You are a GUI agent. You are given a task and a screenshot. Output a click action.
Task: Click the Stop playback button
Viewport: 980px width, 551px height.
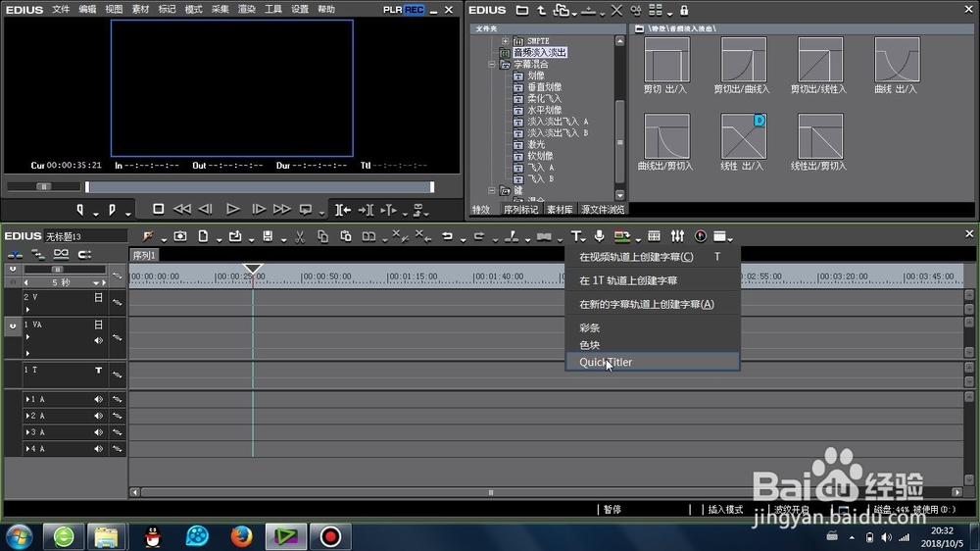coord(158,209)
